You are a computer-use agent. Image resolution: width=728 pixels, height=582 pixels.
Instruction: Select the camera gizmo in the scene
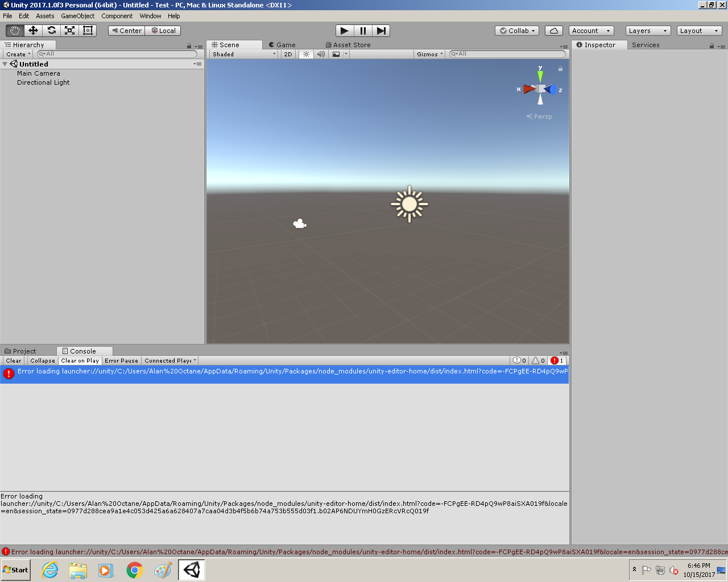pyautogui.click(x=300, y=224)
